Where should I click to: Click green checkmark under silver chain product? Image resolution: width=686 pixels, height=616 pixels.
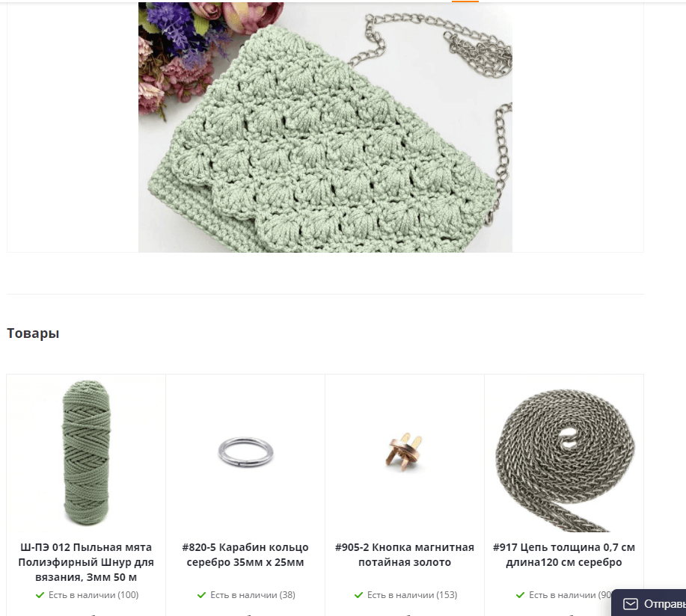(520, 595)
